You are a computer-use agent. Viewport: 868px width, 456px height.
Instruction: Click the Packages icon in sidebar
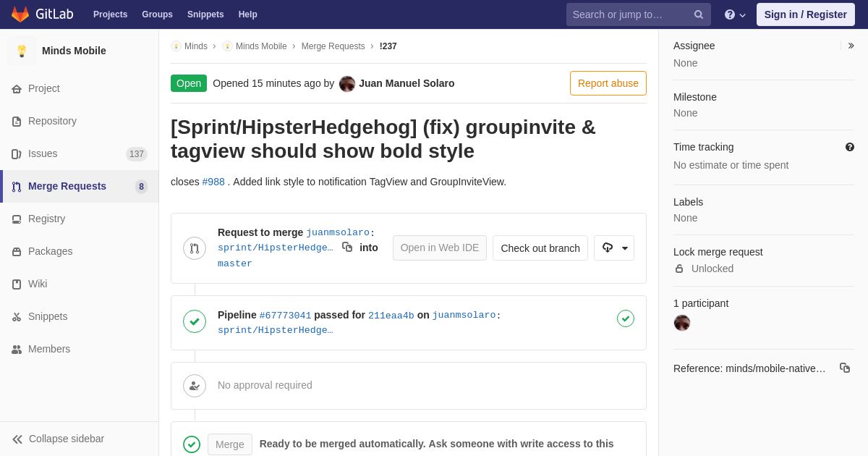click(17, 252)
